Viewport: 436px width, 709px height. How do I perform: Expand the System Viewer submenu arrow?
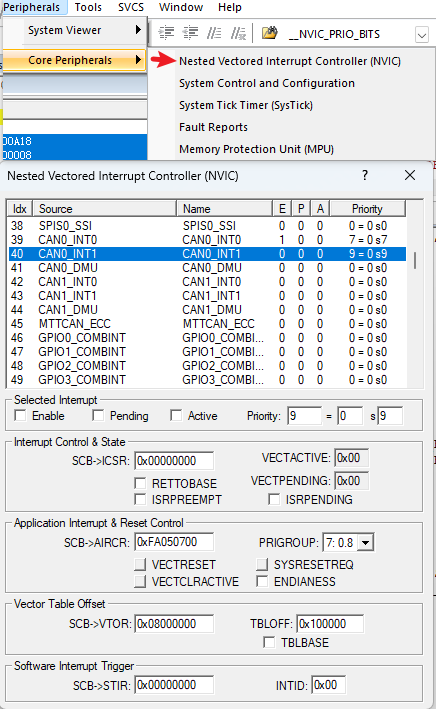pyautogui.click(x=138, y=30)
